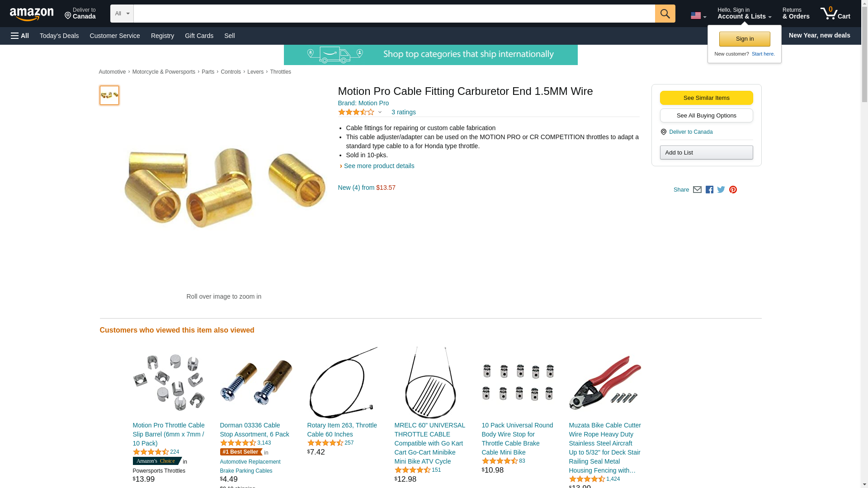Share on Facebook icon
Viewport: 868px width, 488px height.
coord(709,190)
